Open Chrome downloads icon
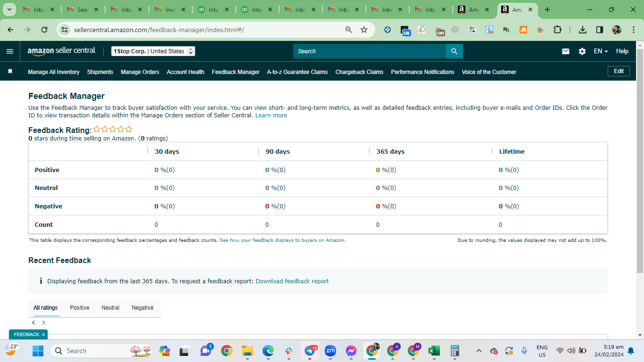Screen dimensions: 644x362 [583, 30]
